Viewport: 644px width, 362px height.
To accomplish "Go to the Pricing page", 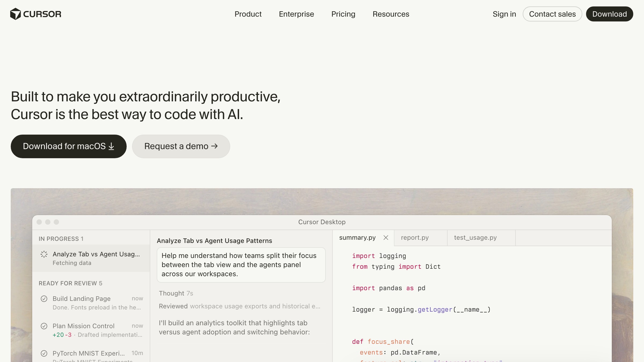I will click(343, 14).
